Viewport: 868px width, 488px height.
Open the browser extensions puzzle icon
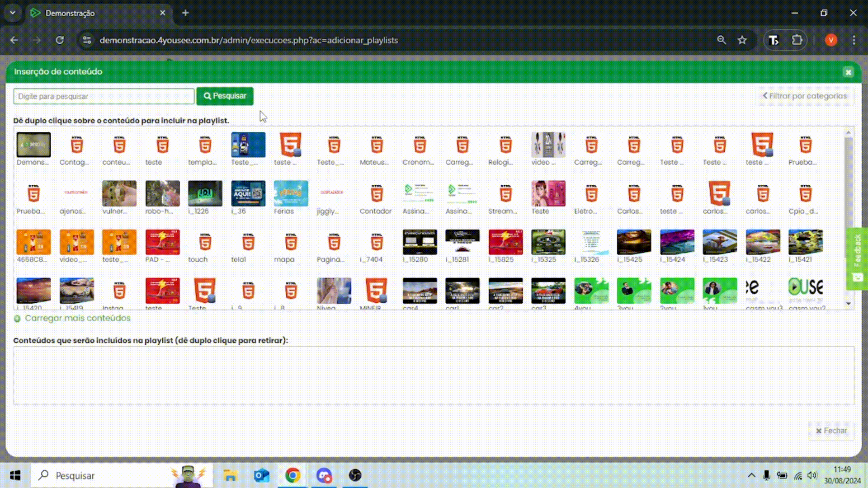click(797, 40)
